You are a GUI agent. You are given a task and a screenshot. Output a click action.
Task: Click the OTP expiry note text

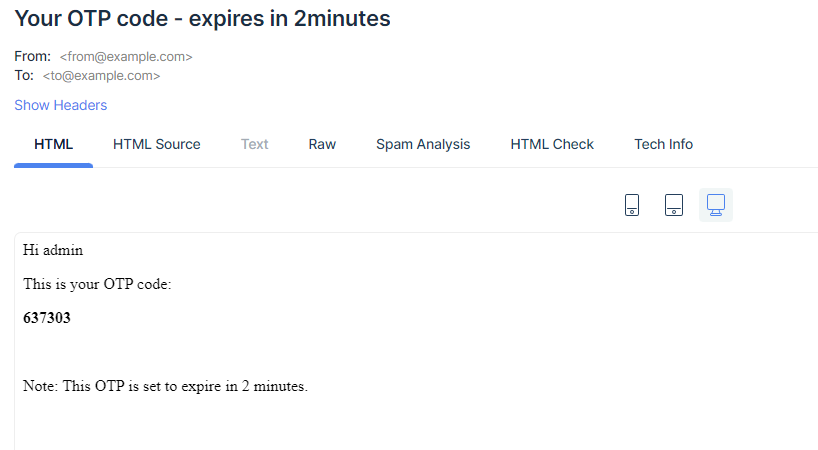165,386
